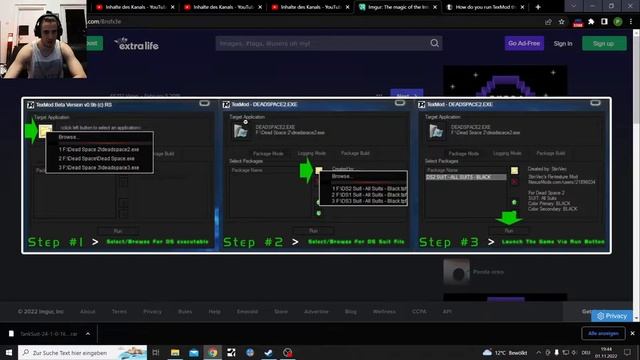Open the Windows Start menu
This screenshot has width=640, height=360.
pyautogui.click(x=9, y=353)
